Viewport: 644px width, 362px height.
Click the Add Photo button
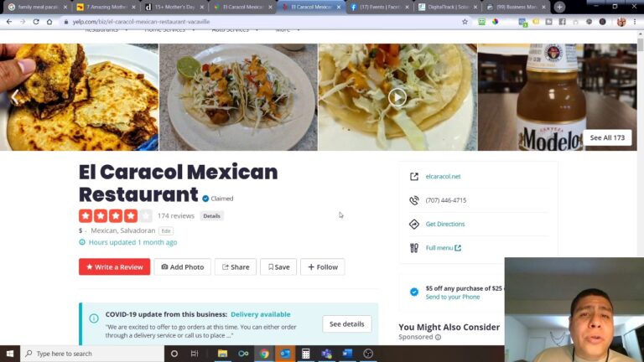point(182,266)
